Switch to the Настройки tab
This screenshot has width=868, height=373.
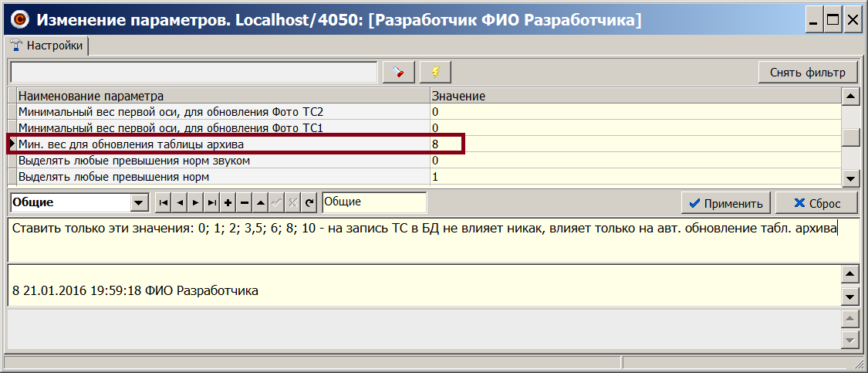point(48,46)
